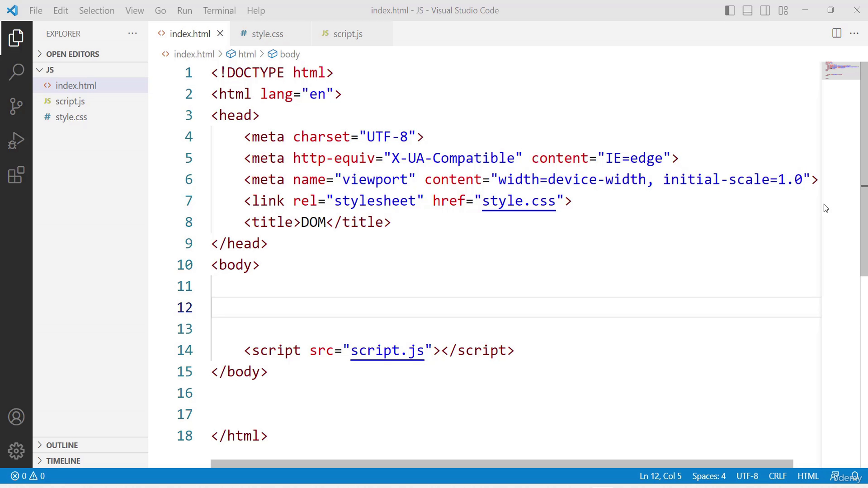Open the File menu
This screenshot has height=488, width=868.
tap(36, 10)
